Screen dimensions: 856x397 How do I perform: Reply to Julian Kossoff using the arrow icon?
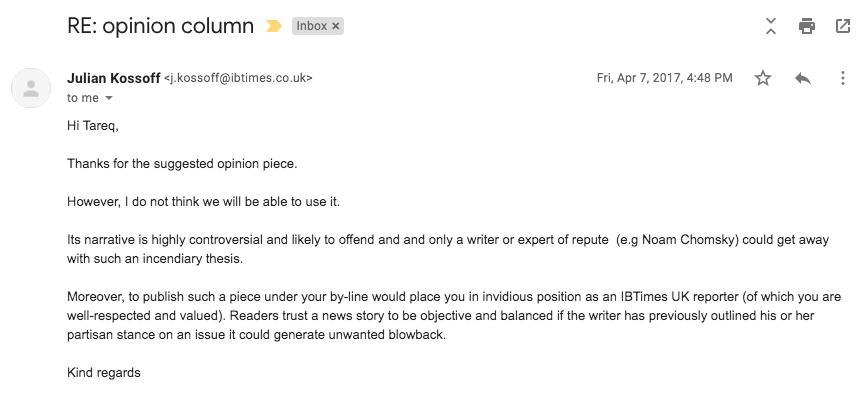802,79
